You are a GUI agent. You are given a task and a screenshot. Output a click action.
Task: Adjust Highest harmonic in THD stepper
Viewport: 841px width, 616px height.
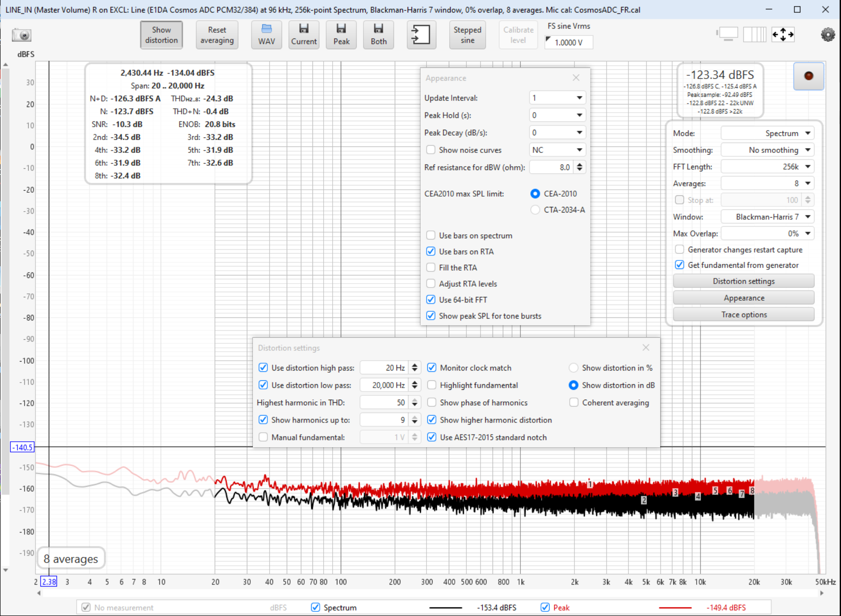tap(414, 403)
